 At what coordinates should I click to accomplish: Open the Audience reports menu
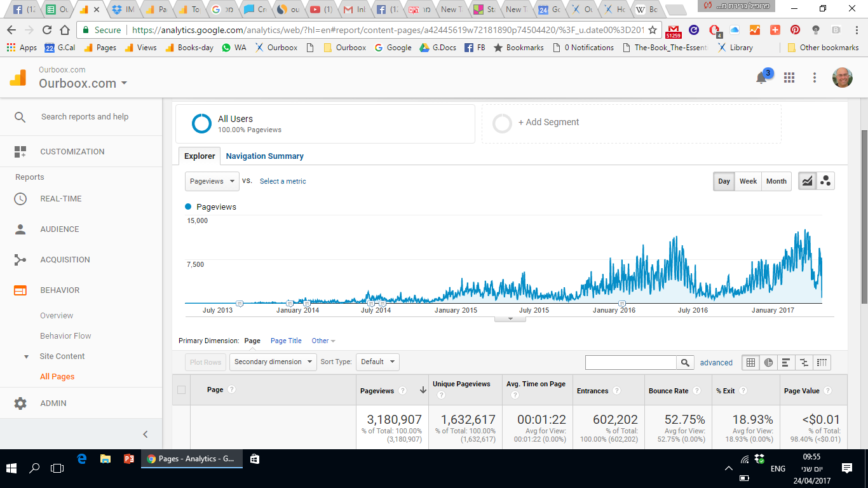60,229
